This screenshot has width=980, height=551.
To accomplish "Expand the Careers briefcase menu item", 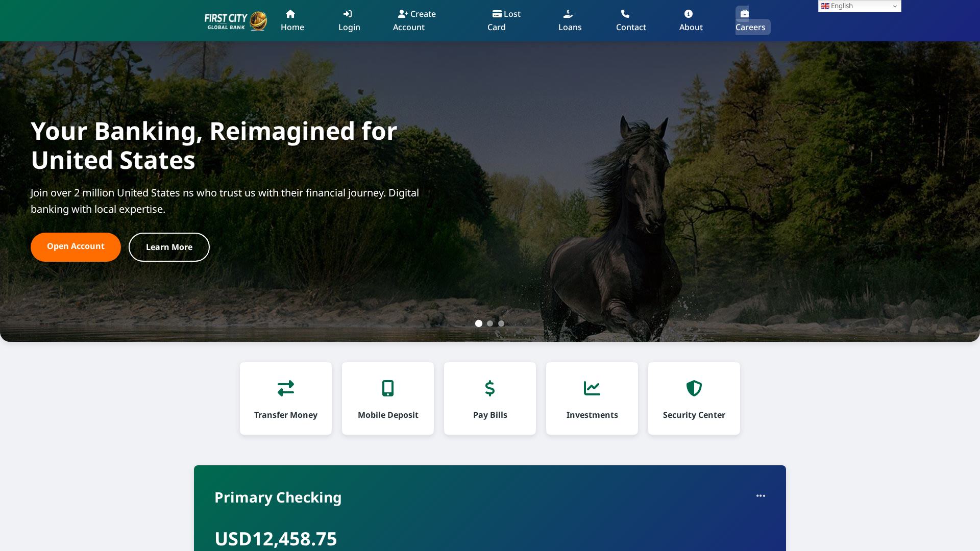I will [744, 14].
